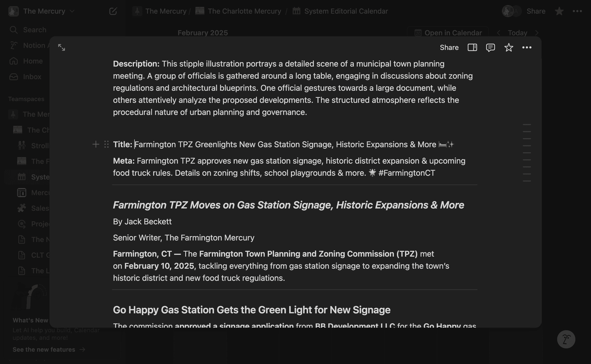Open comments panel icon in page header
This screenshot has width=591, height=364.
tap(490, 47)
